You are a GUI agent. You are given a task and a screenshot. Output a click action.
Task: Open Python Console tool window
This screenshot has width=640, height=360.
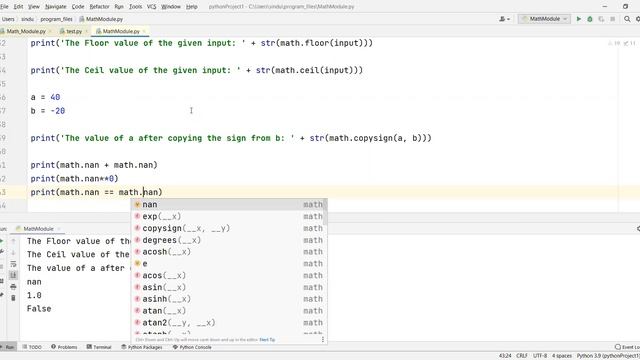(192, 347)
